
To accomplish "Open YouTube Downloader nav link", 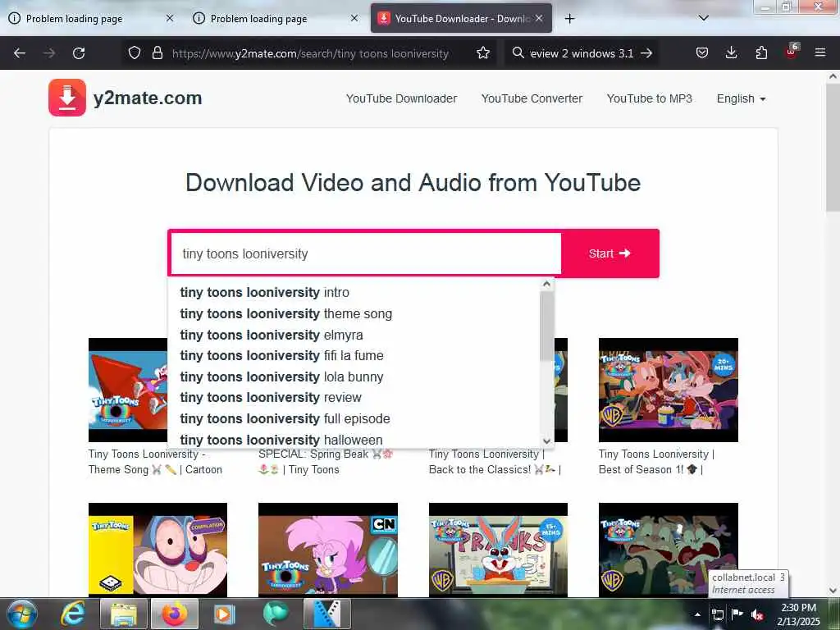I will pos(401,98).
